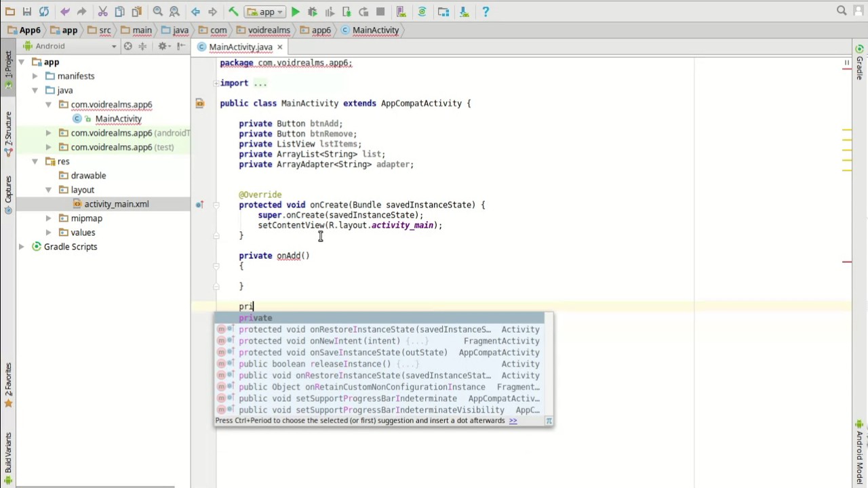The width and height of the screenshot is (868, 488).
Task: Click the completion popup pi options icon
Action: (549, 421)
